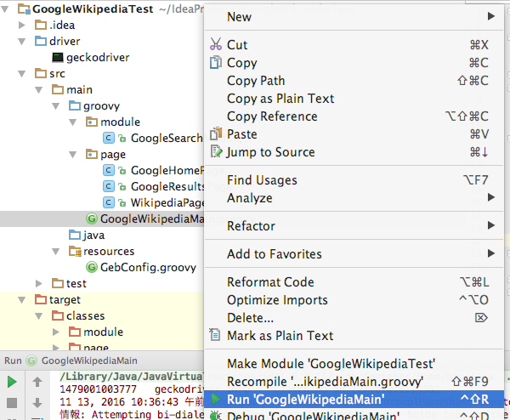Expand the .idea folder
This screenshot has width=510, height=420.
click(22, 25)
